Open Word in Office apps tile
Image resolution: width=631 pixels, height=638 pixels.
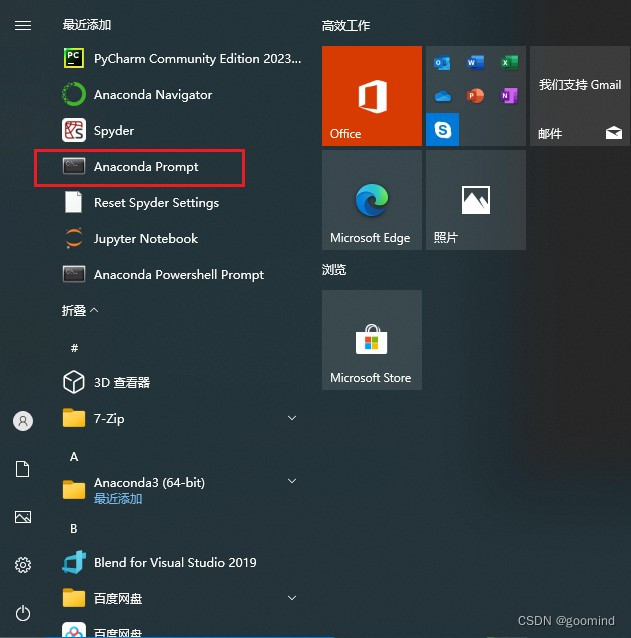click(476, 63)
